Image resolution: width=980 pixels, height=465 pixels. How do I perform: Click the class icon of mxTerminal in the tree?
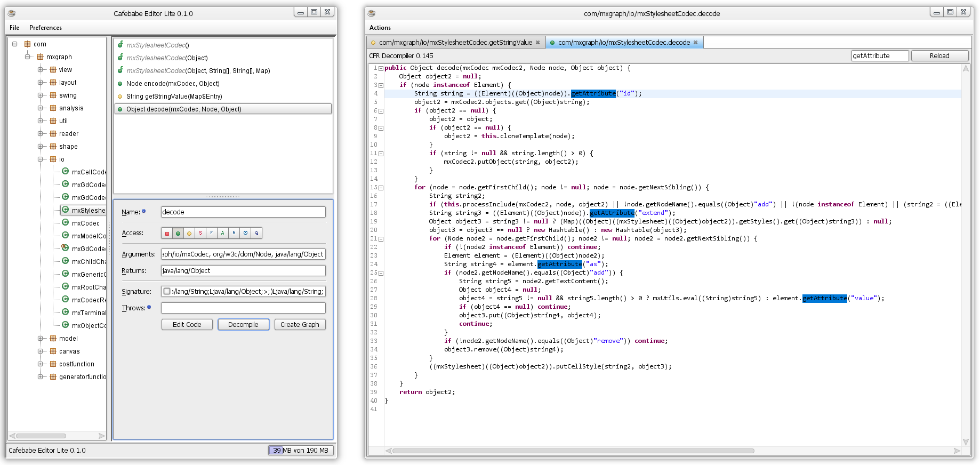point(65,312)
